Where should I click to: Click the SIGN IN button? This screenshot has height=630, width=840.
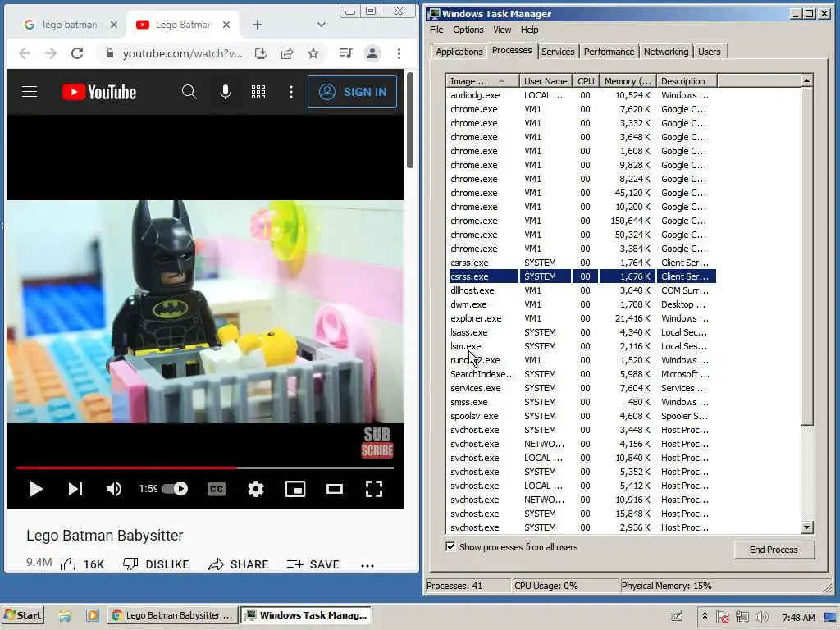(353, 92)
